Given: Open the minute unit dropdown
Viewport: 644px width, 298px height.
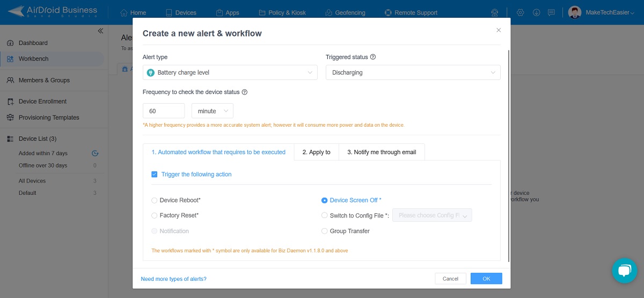Looking at the screenshot, I should (213, 111).
